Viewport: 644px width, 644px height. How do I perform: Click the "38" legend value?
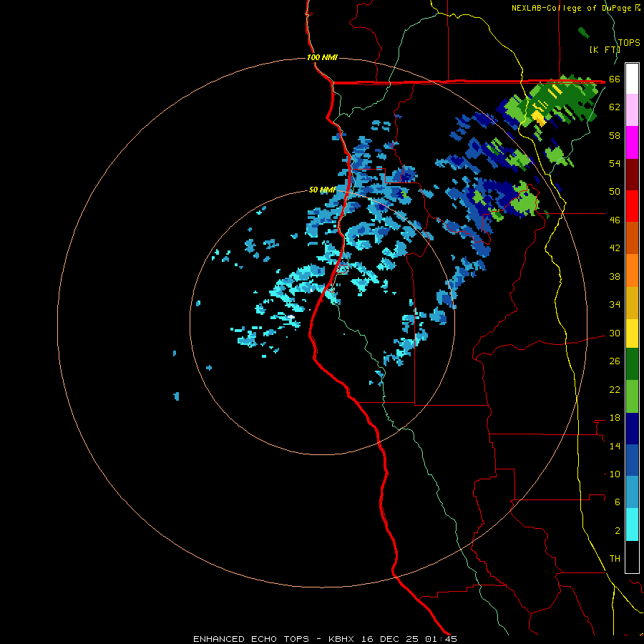tap(615, 276)
